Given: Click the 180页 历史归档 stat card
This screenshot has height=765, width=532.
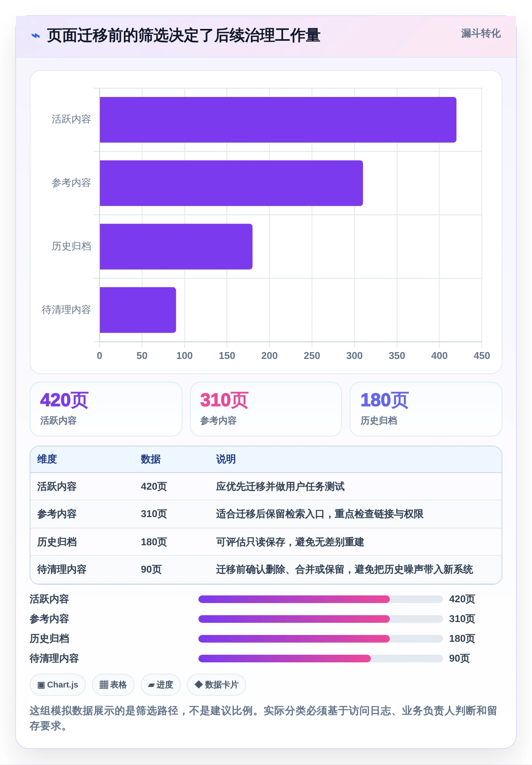Looking at the screenshot, I should 426,409.
